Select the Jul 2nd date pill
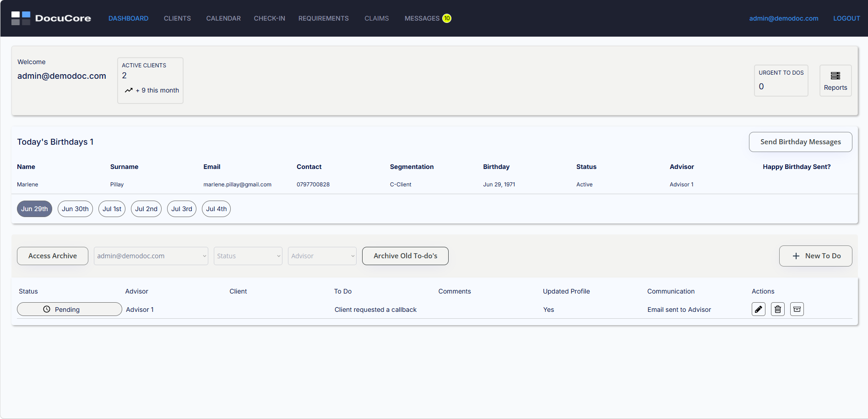The image size is (868, 419). tap(146, 209)
